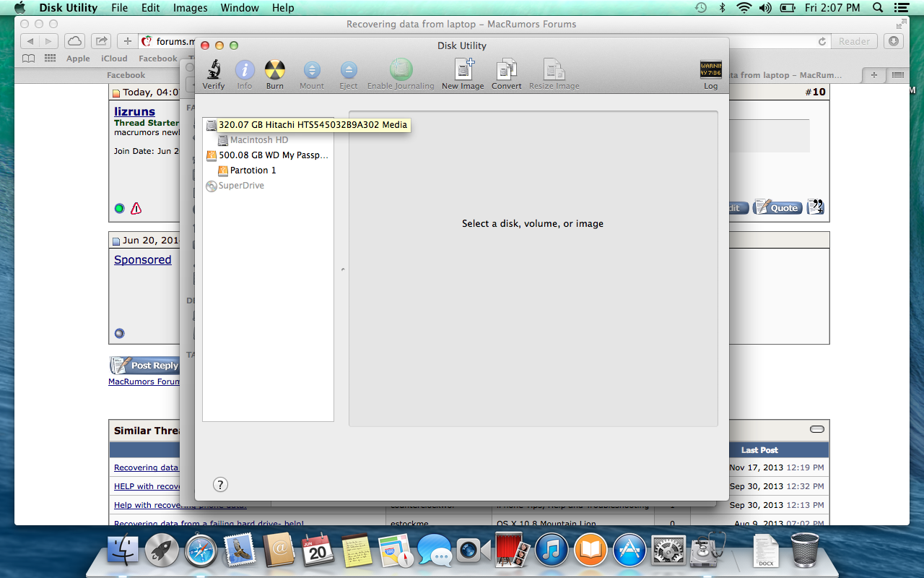
Task: Open Spotlight search icon
Action: coord(878,8)
